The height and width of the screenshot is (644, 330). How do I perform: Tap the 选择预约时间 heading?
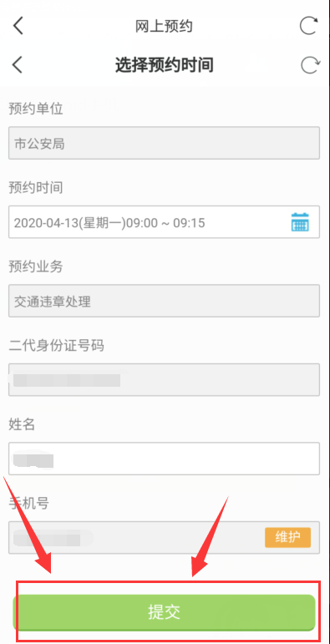click(164, 65)
